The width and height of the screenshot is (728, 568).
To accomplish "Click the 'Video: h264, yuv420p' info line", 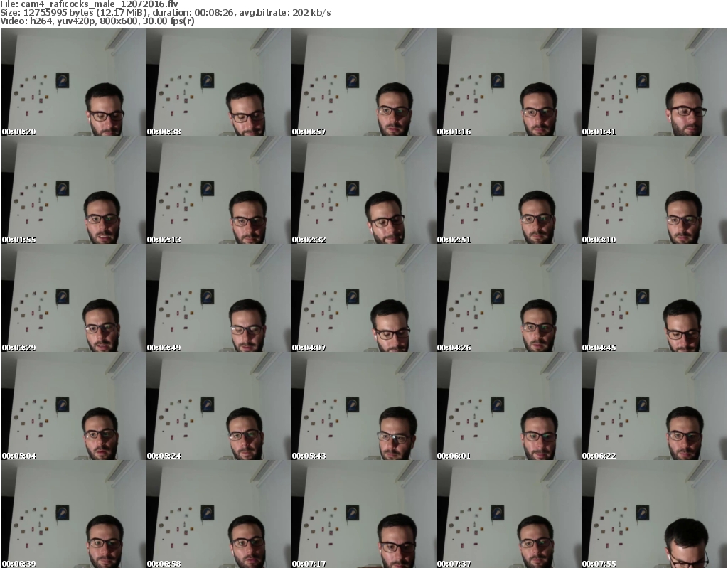I will tap(97, 21).
